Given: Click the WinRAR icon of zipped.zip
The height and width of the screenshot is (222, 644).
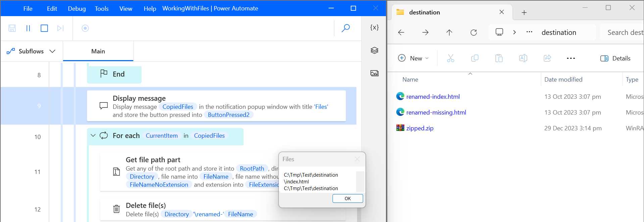Looking at the screenshot, I should (400, 128).
